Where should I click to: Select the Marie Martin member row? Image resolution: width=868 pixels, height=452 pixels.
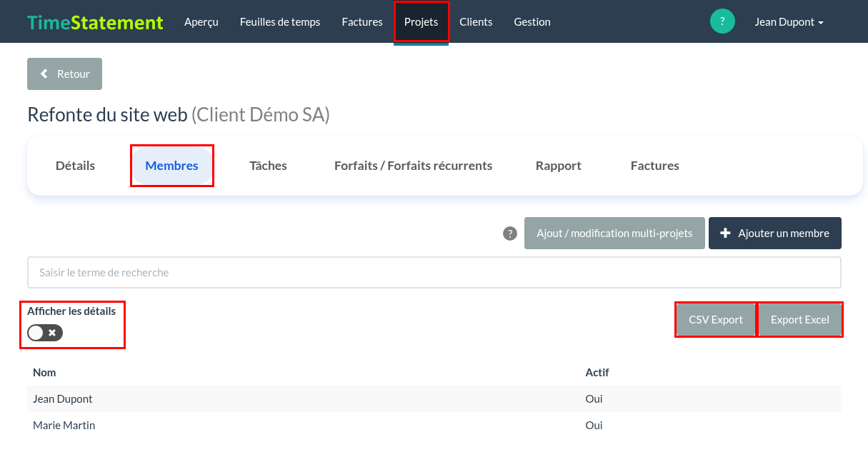coord(434,426)
